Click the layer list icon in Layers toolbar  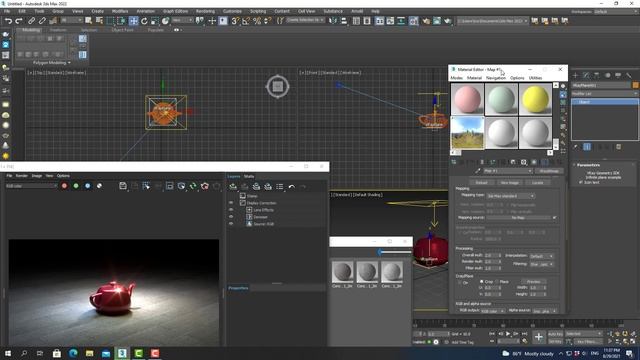(x=280, y=187)
